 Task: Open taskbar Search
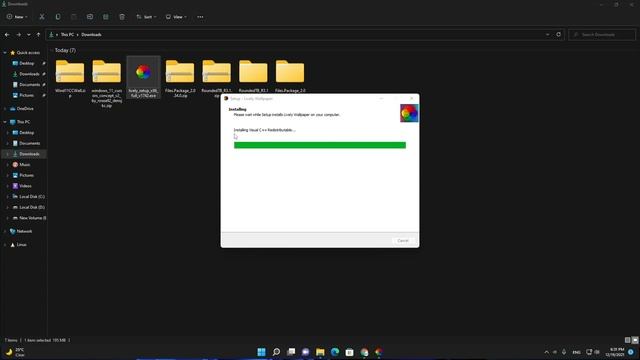coord(276,352)
